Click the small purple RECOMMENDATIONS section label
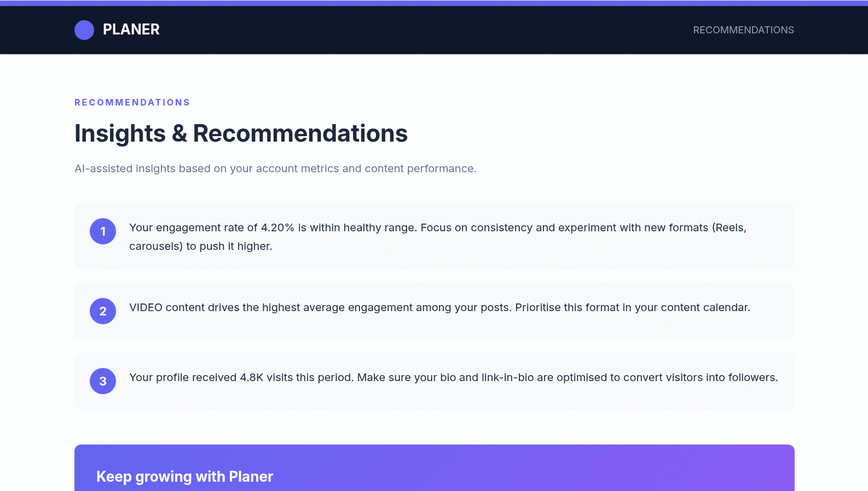This screenshot has width=868, height=491. tap(132, 102)
